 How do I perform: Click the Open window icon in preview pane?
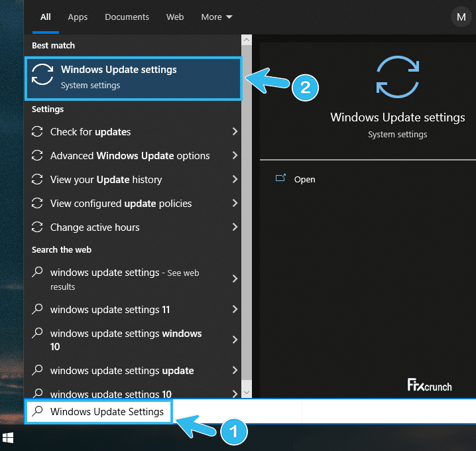(280, 178)
